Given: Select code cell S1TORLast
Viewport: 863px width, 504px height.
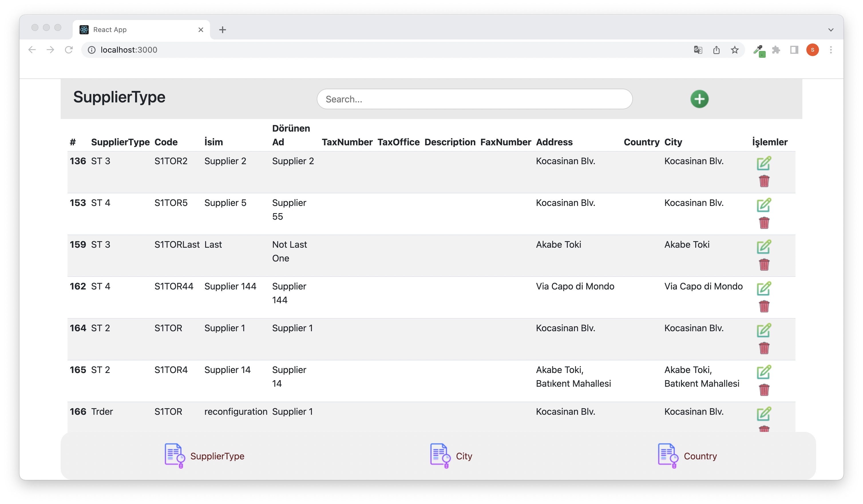Looking at the screenshot, I should (177, 245).
